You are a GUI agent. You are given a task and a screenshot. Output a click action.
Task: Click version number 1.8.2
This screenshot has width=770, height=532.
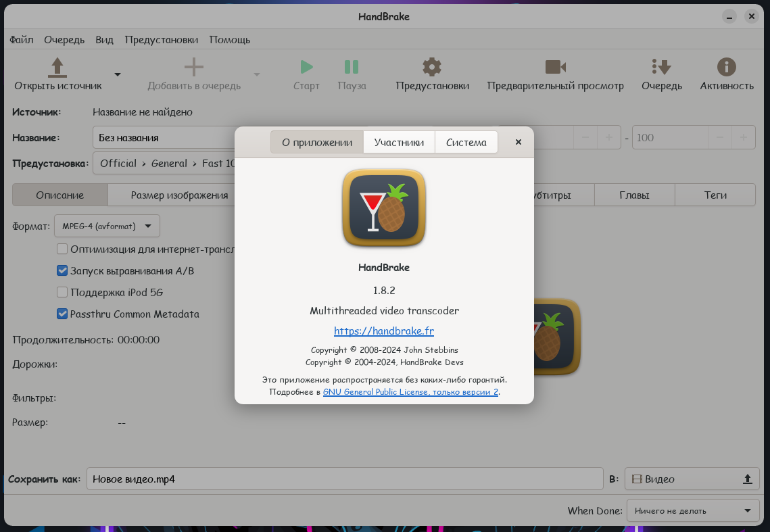point(384,290)
